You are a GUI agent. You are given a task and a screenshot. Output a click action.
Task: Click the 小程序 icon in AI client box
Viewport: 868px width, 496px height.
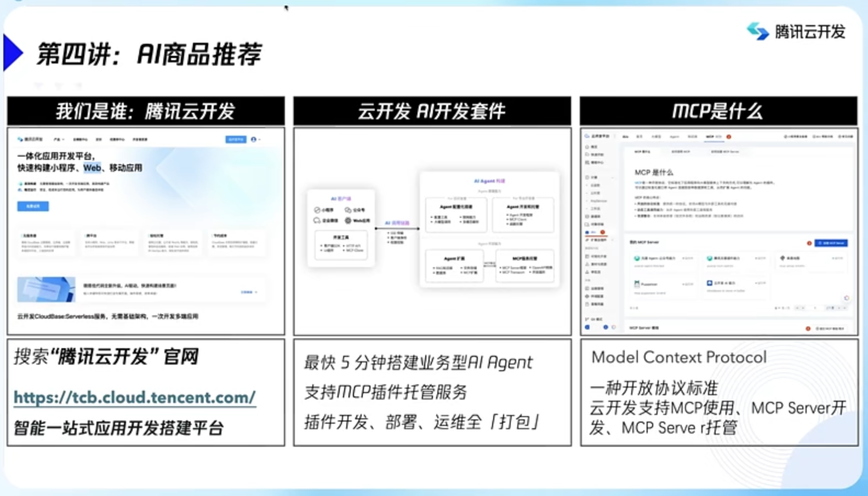(x=317, y=210)
